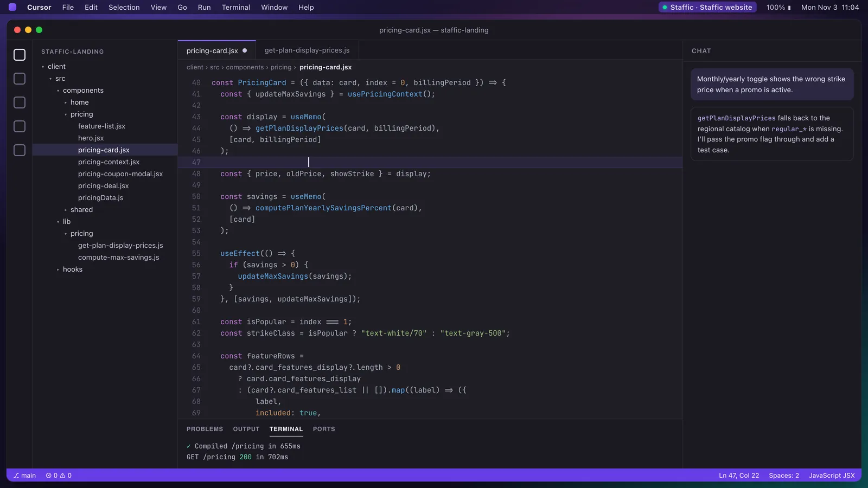This screenshot has width=868, height=488.
Task: Click the client breadcrumb segment
Action: click(x=195, y=67)
